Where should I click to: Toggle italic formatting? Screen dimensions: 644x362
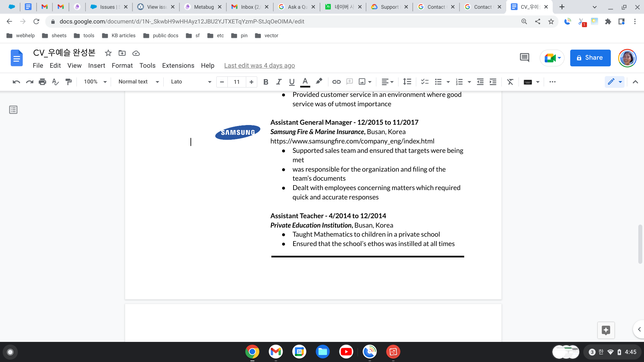279,82
